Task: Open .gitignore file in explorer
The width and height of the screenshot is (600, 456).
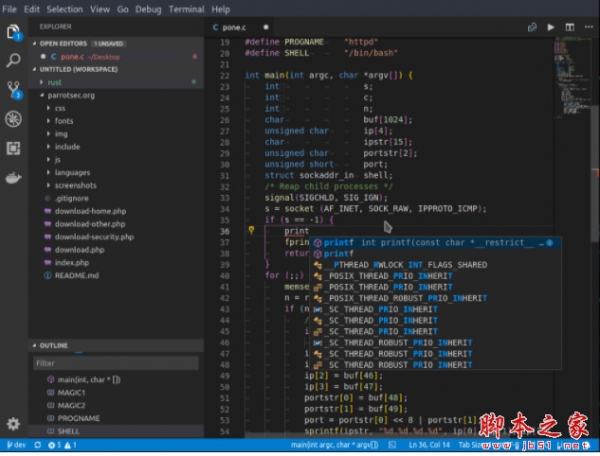Action: coord(116,198)
